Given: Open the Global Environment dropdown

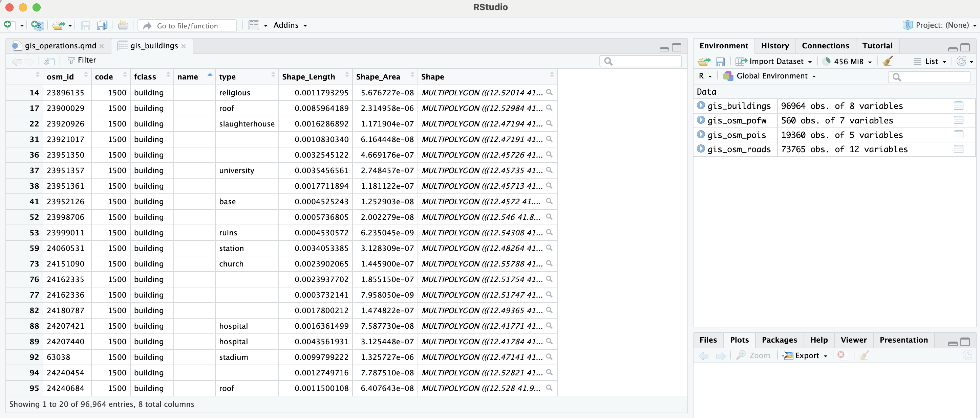Looking at the screenshot, I should [771, 76].
